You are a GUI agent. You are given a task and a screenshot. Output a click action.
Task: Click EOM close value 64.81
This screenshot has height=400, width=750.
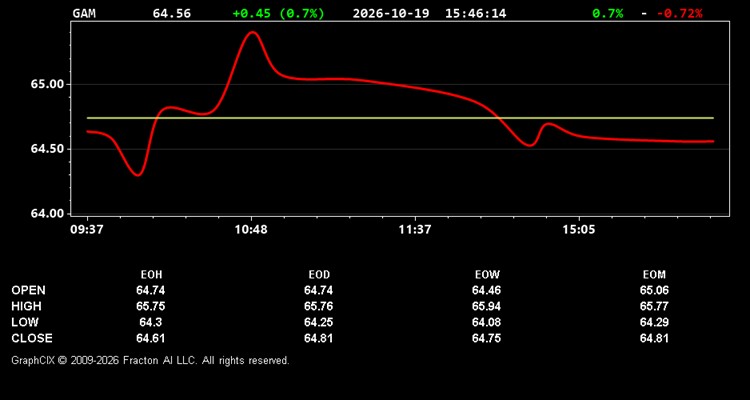pyautogui.click(x=654, y=338)
